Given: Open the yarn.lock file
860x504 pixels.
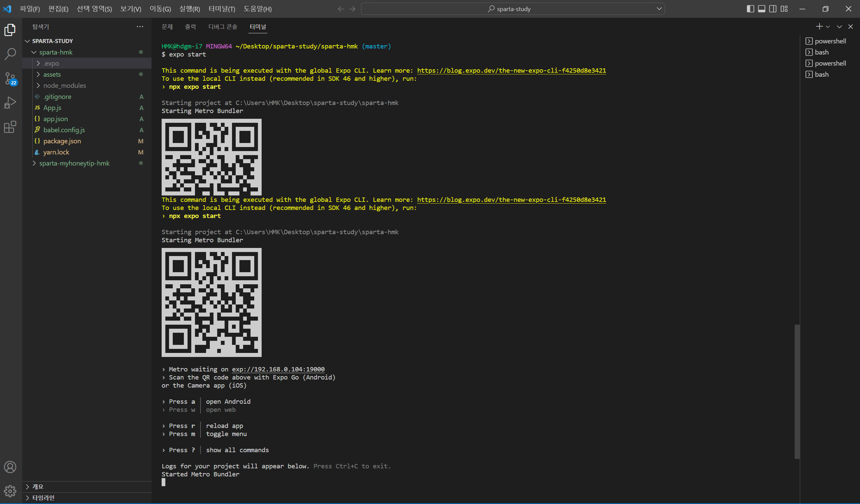Looking at the screenshot, I should pyautogui.click(x=87, y=152).
